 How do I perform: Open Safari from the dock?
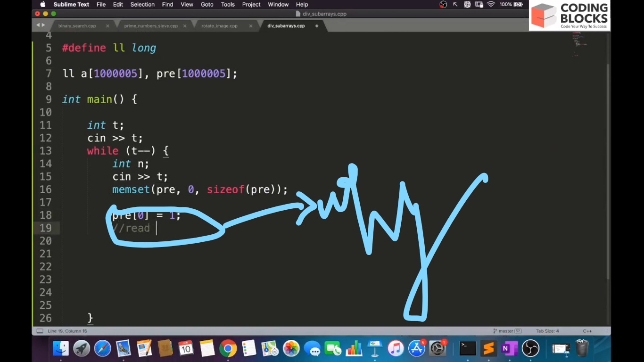pos(102,349)
